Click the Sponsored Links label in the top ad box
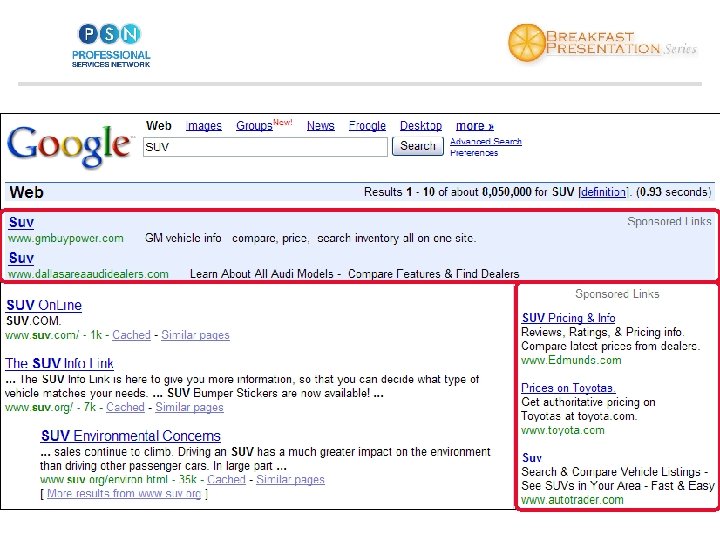The image size is (720, 540). [669, 221]
